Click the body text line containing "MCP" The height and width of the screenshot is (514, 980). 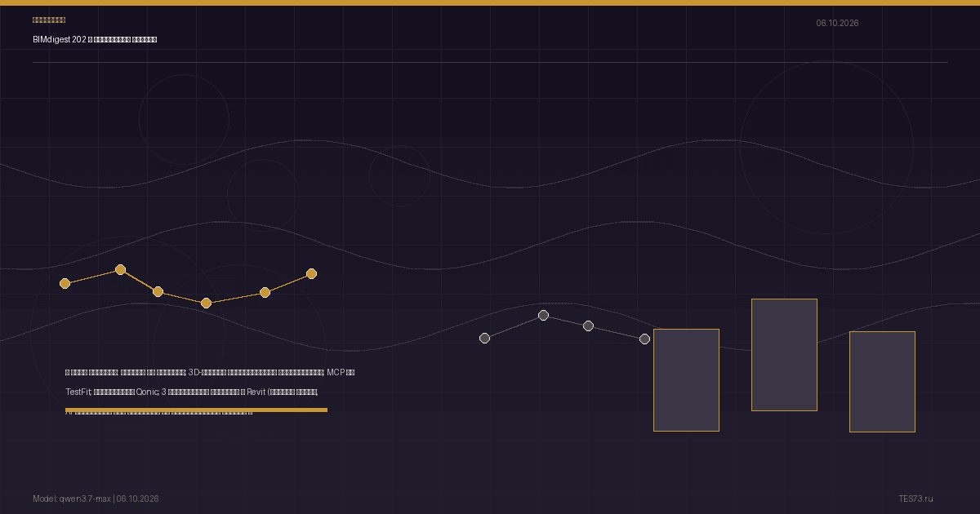(x=210, y=372)
